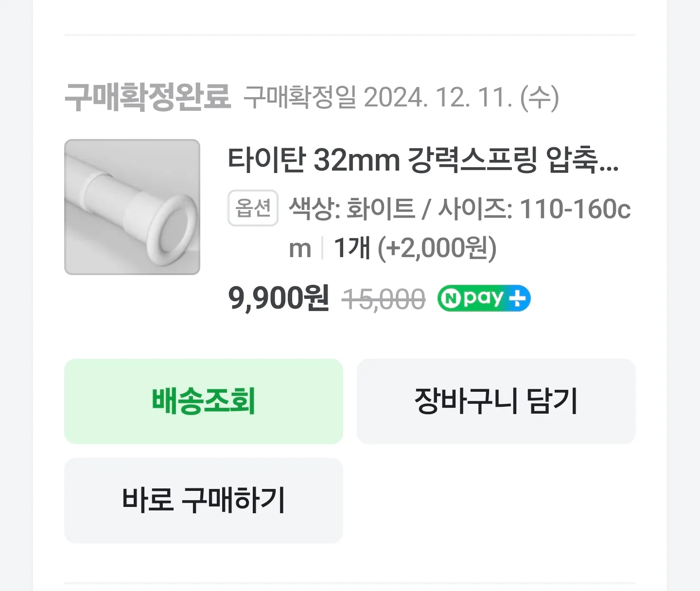Tap the 배송조회 delivery tracking button
This screenshot has height=591, width=700.
point(203,401)
